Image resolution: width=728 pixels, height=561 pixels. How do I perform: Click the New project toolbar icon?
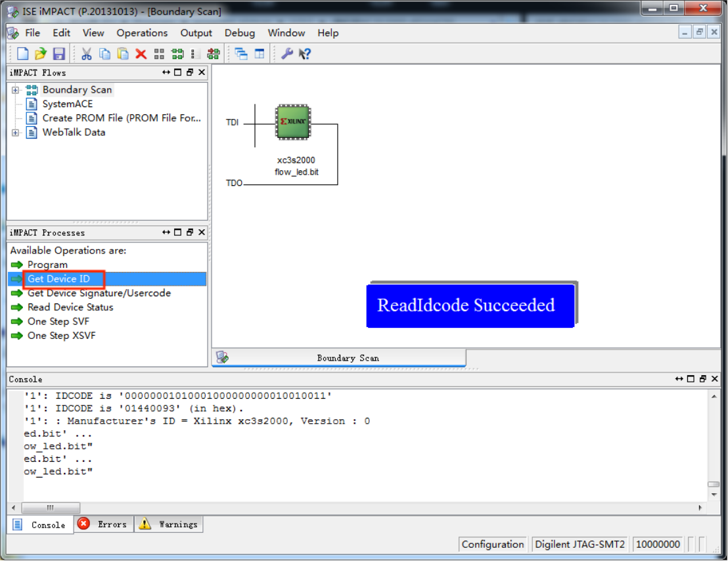[x=23, y=54]
